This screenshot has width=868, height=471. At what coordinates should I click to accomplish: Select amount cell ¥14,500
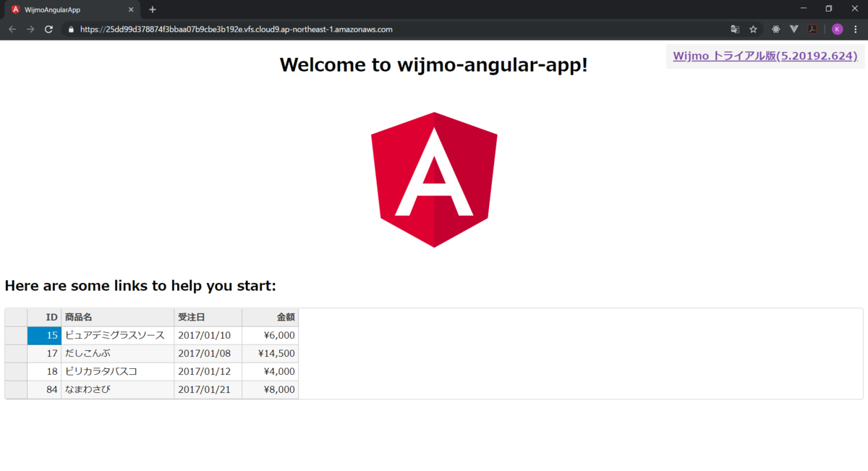click(271, 353)
